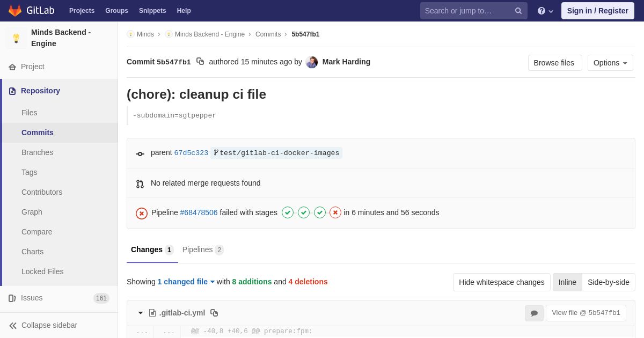Open parent commit 67d5c323
The width and height of the screenshot is (644, 338).
coord(191,153)
